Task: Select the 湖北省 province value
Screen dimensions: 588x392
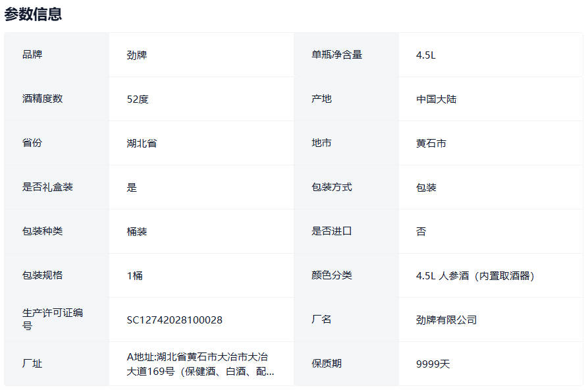Action: (142, 143)
